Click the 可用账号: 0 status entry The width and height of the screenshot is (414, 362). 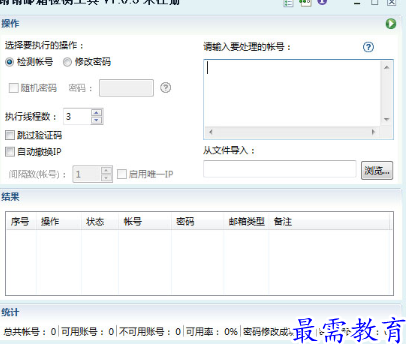click(x=88, y=332)
